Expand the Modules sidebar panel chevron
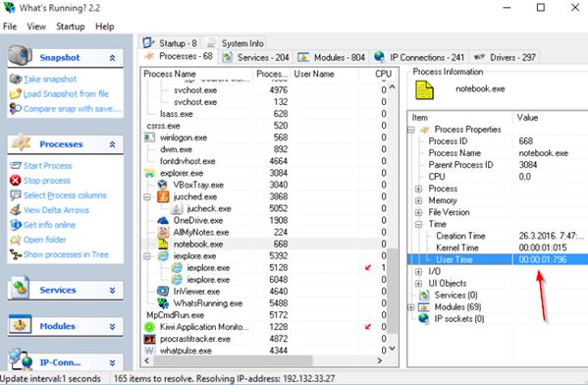 (112, 326)
